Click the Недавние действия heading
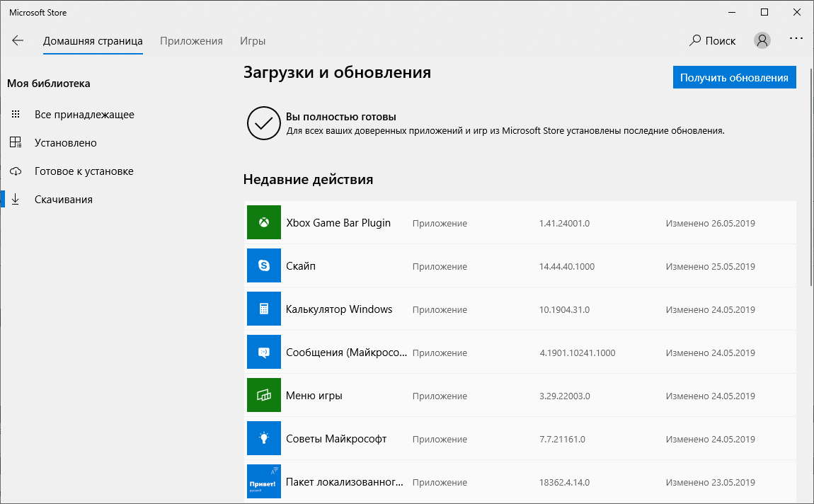 pos(309,180)
